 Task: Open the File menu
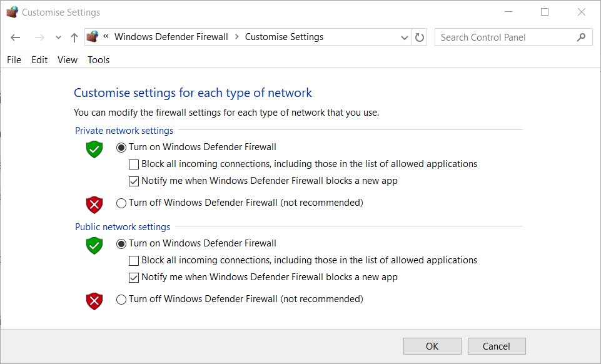(14, 60)
